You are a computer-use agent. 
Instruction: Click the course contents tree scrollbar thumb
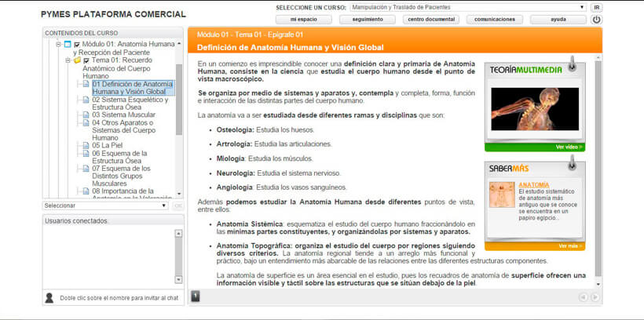pyautogui.click(x=178, y=100)
